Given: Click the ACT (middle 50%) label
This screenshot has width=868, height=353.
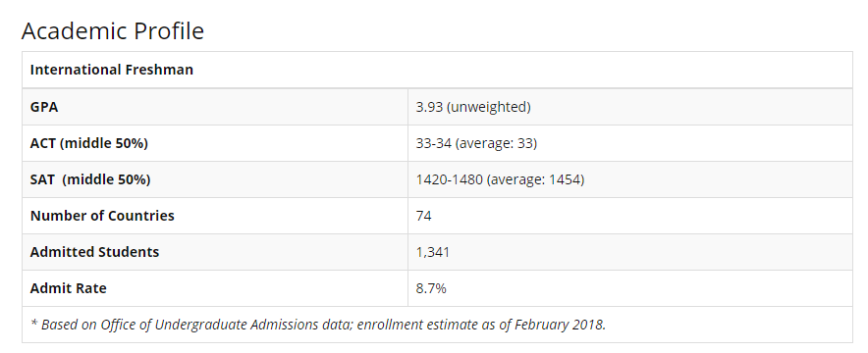Looking at the screenshot, I should pyautogui.click(x=89, y=143).
